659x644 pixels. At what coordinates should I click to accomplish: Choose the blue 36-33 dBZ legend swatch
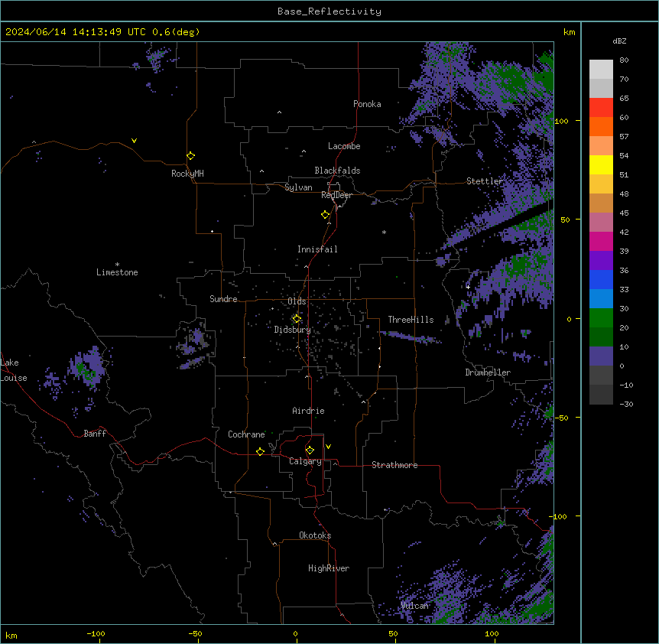601,279
